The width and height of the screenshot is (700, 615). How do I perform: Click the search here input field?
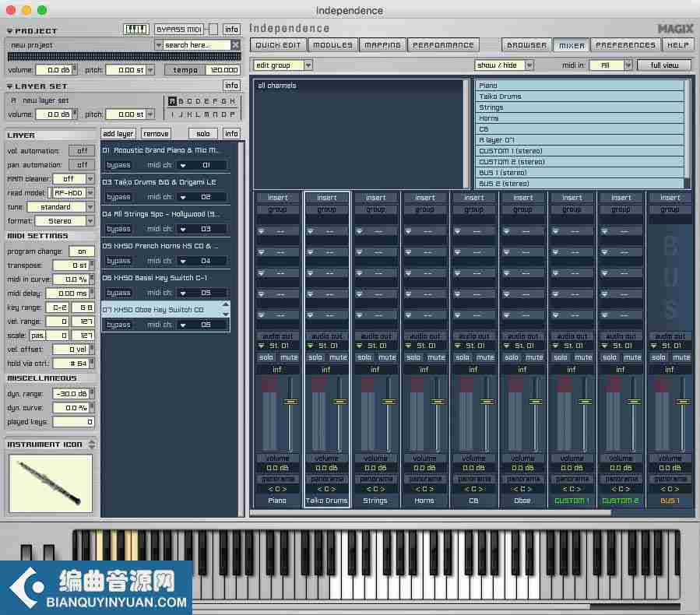click(x=197, y=45)
